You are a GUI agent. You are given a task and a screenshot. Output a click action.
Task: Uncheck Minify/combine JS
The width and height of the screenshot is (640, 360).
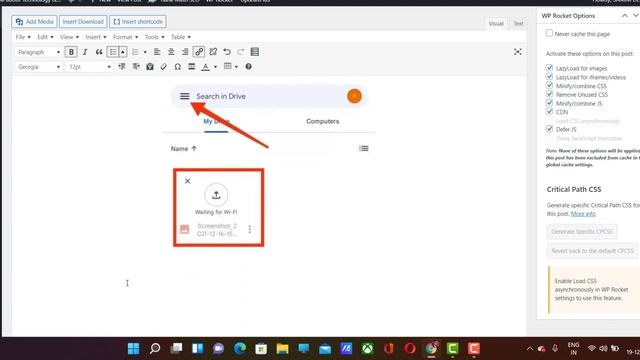tap(549, 103)
